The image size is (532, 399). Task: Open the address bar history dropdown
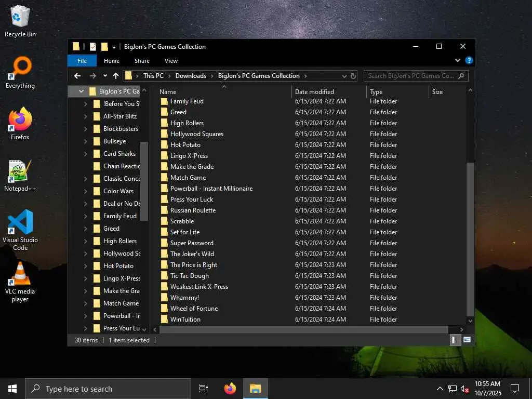[x=344, y=76]
